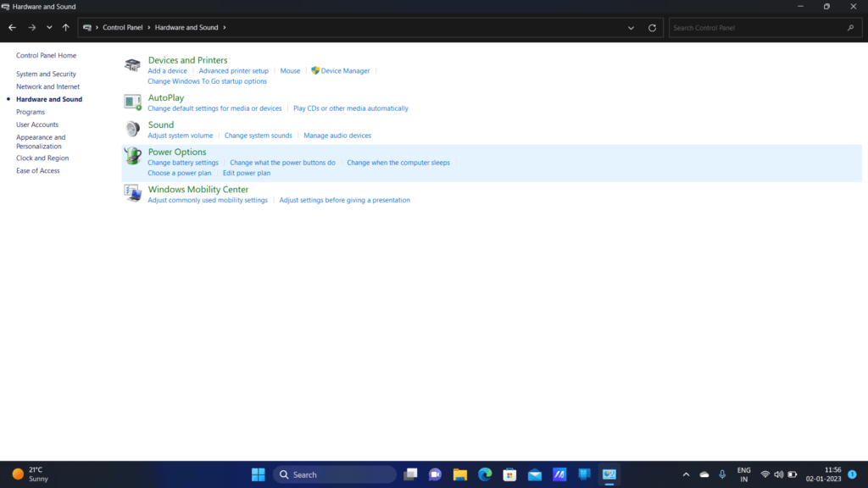Open the Mouse settings link
Viewport: 868px width, 488px height.
pyautogui.click(x=290, y=71)
